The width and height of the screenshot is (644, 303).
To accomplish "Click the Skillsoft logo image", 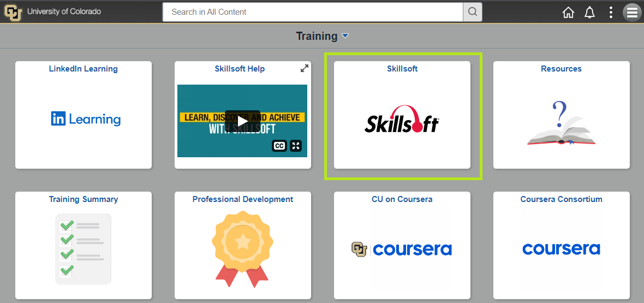I will point(402,119).
